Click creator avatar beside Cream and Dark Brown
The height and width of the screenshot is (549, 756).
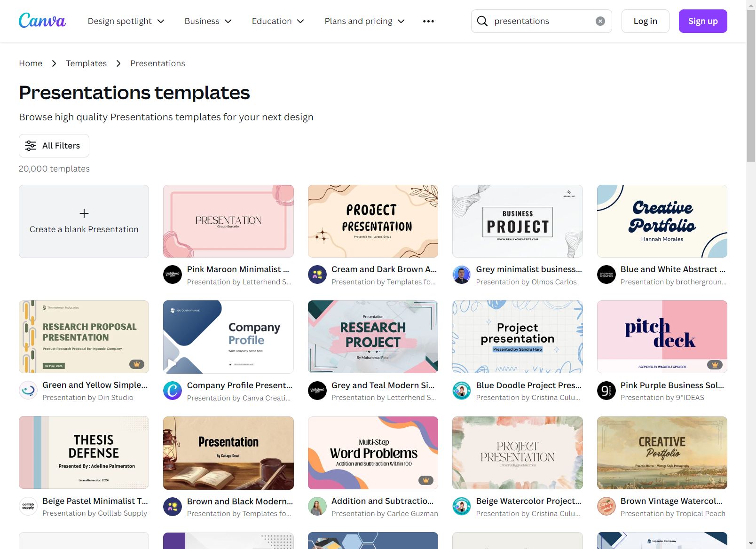317,274
